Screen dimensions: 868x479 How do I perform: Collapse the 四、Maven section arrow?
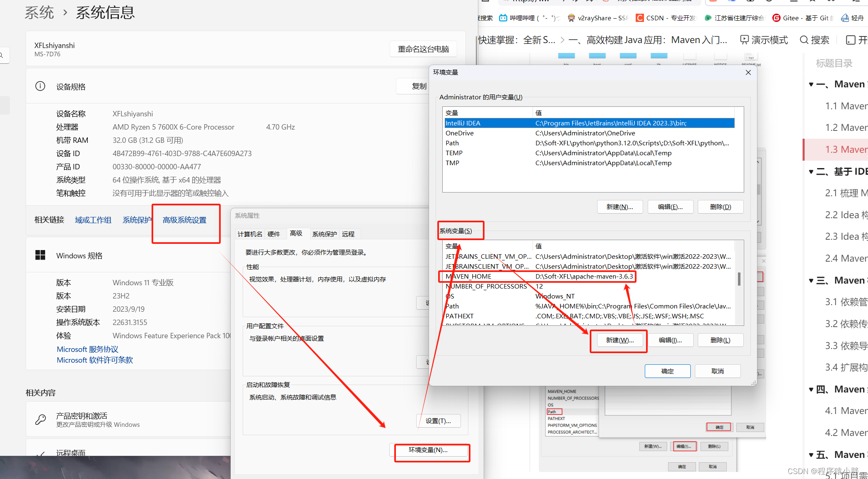(x=811, y=390)
